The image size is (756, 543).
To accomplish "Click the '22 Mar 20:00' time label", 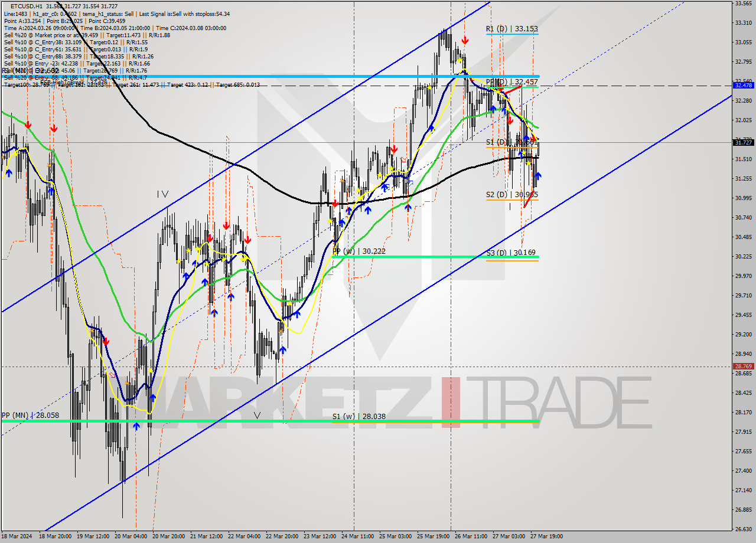I will click(282, 537).
